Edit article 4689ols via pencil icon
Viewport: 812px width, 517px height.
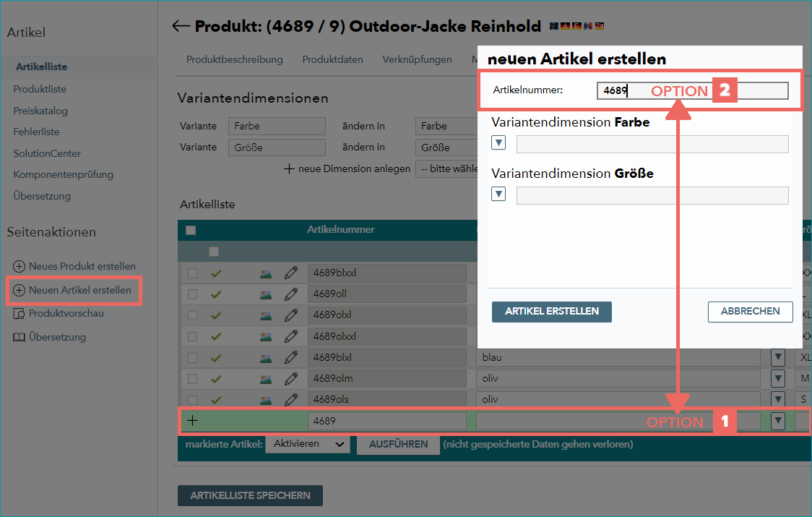click(291, 399)
